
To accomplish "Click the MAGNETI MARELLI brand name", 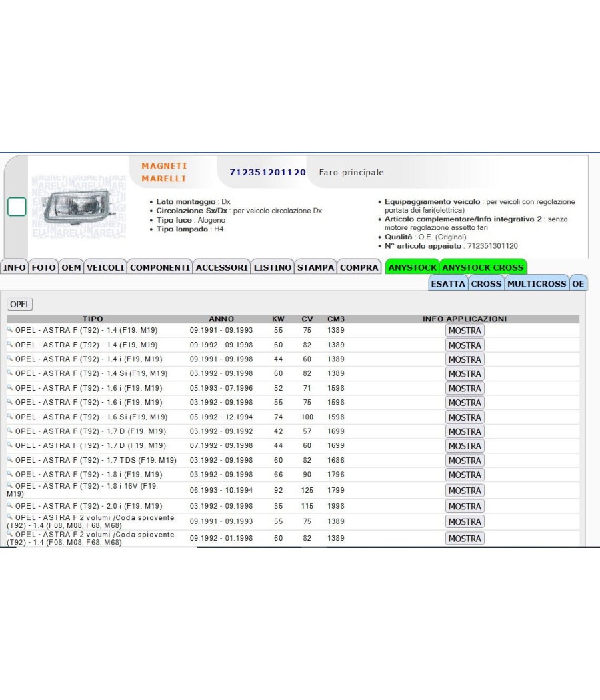I will point(164,172).
